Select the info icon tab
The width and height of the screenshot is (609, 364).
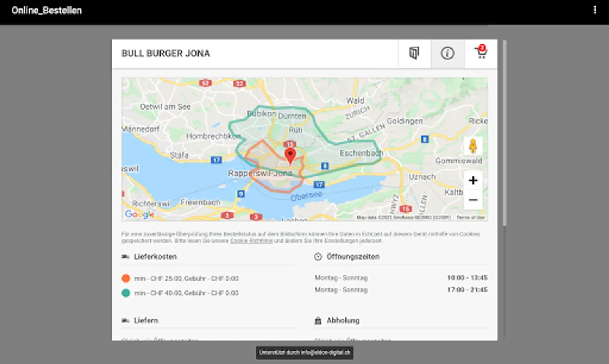point(447,53)
